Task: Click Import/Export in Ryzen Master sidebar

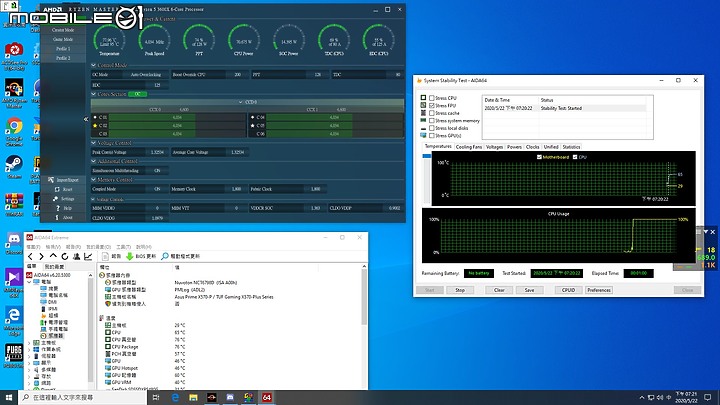Action: click(x=63, y=180)
